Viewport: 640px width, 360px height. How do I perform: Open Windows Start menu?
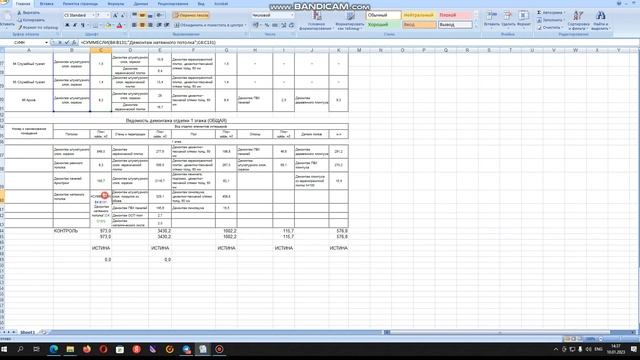pyautogui.click(x=4, y=349)
